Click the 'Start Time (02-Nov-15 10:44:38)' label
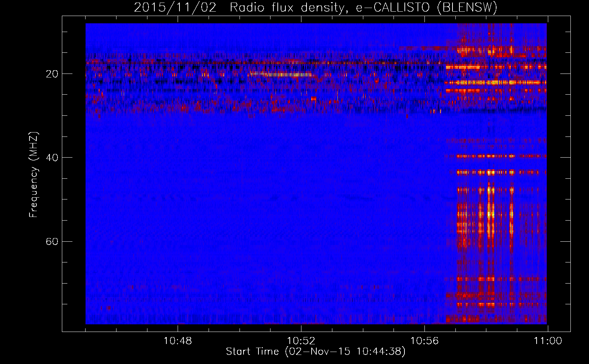The height and width of the screenshot is (364, 589). (x=316, y=352)
